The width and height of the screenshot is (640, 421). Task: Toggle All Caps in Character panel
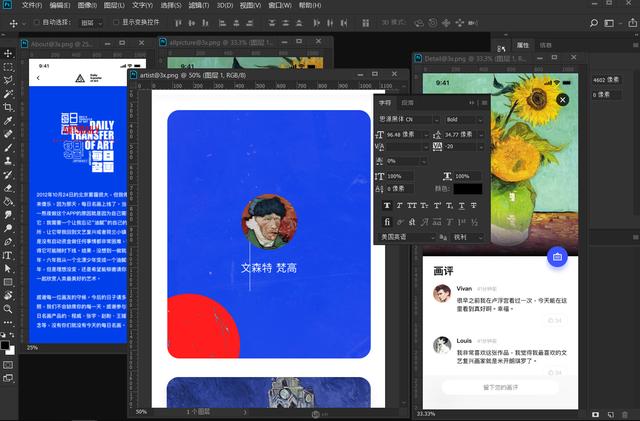point(412,205)
